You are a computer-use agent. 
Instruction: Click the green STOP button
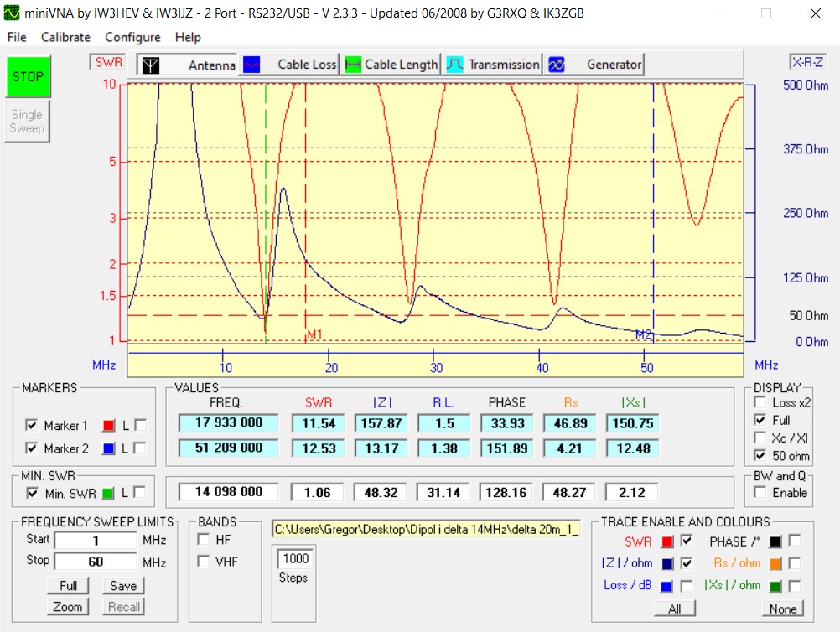[x=28, y=76]
